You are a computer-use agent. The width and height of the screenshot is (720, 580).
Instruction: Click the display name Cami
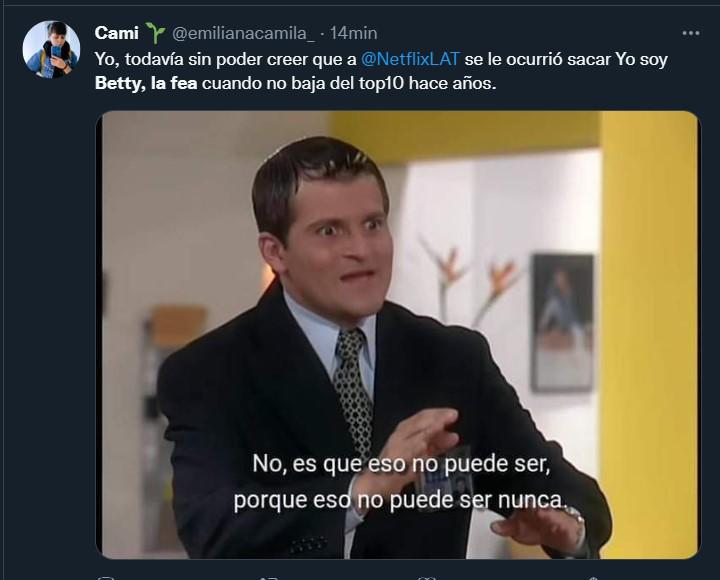[117, 33]
